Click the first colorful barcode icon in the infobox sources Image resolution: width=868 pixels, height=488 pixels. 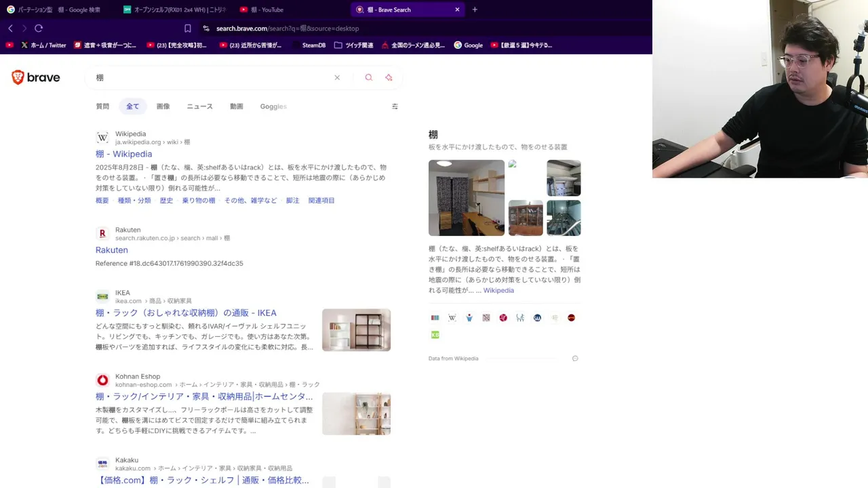435,317
